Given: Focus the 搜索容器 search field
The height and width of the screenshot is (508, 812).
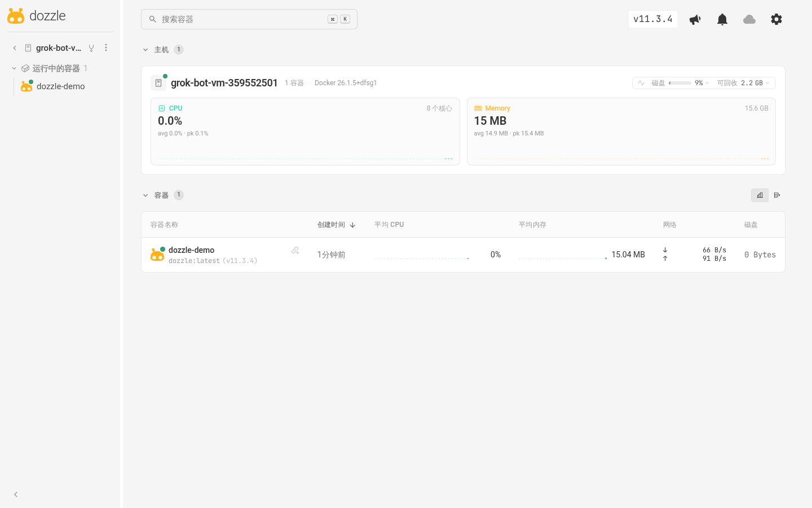Looking at the screenshot, I should (x=249, y=19).
